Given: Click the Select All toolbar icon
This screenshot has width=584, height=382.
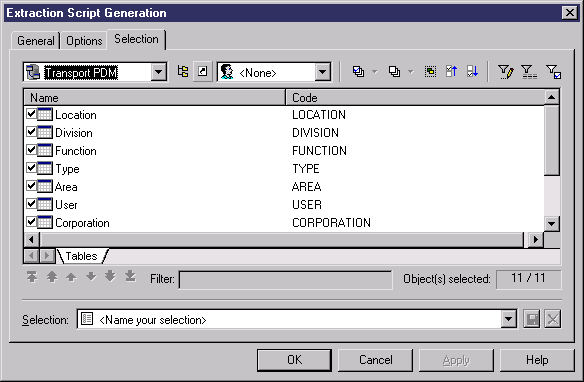Looking at the screenshot, I should coord(358,71).
